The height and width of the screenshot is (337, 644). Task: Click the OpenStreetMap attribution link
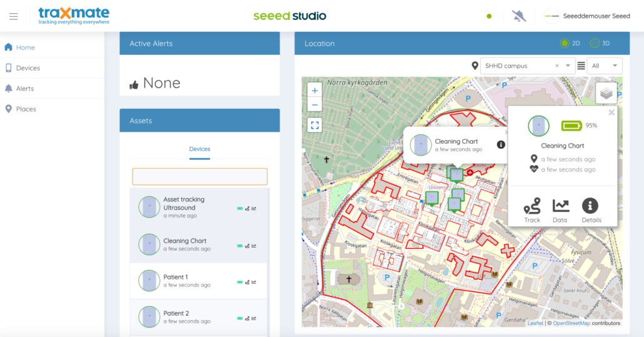[x=571, y=323]
